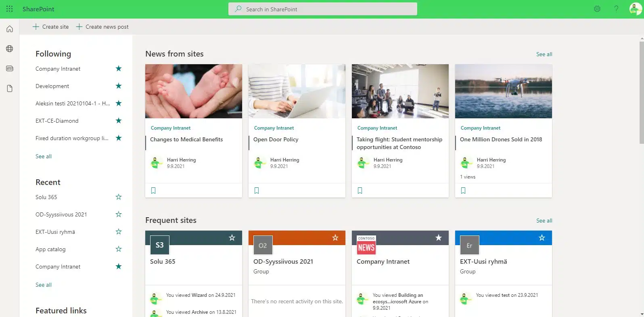The height and width of the screenshot is (317, 644).
Task: Click the Help question mark icon
Action: point(616,9)
